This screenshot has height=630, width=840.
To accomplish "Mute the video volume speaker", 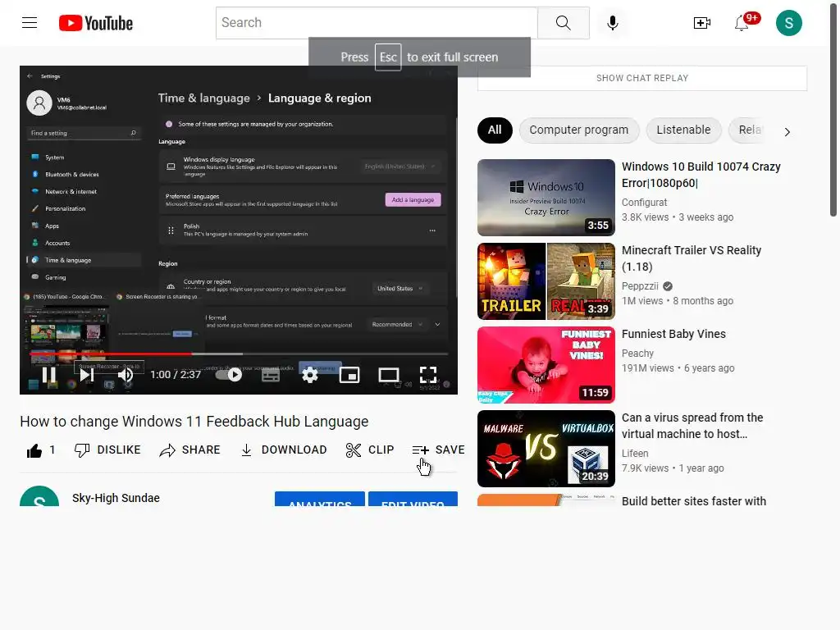I will (x=126, y=374).
